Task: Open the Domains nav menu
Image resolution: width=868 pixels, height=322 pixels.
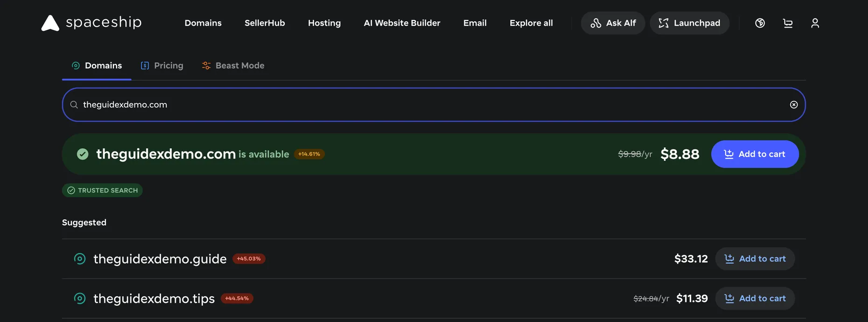Action: click(203, 23)
